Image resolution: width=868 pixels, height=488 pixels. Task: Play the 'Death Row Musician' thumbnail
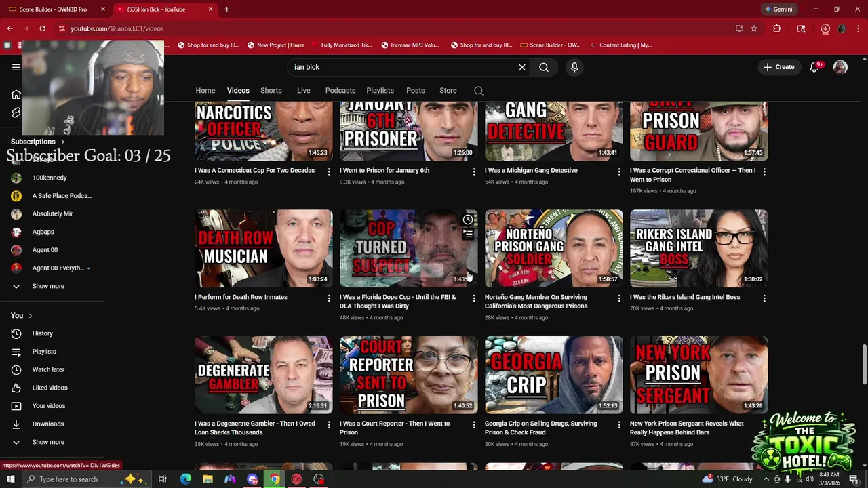click(264, 248)
